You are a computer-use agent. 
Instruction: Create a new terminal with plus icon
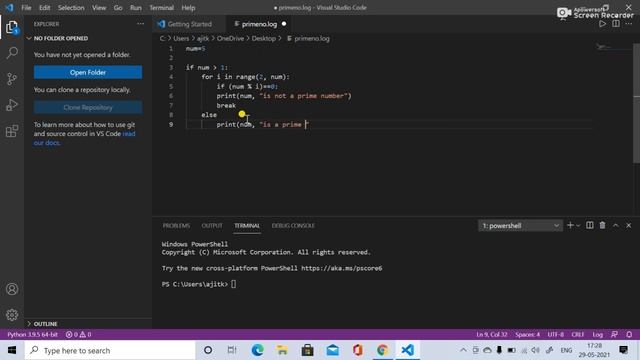point(570,225)
